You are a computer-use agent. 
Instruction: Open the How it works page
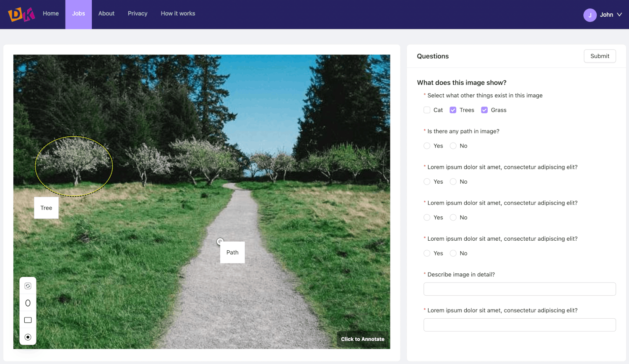point(178,13)
